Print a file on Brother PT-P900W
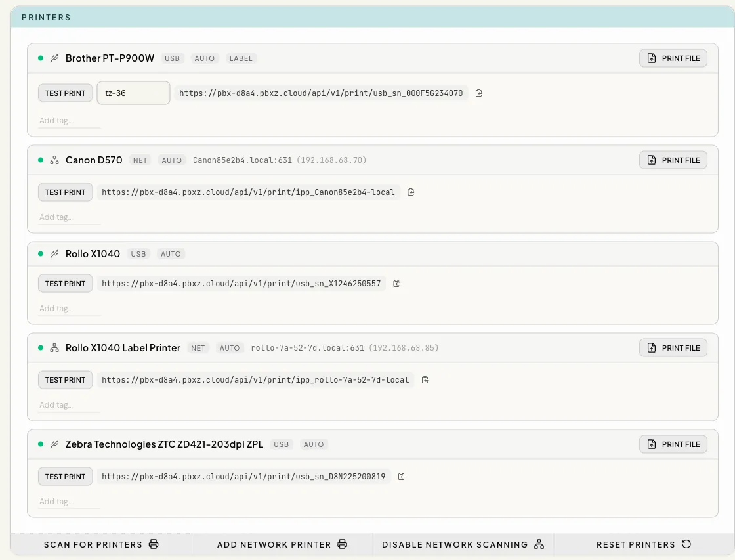Screen dimensions: 735x560 [673, 58]
